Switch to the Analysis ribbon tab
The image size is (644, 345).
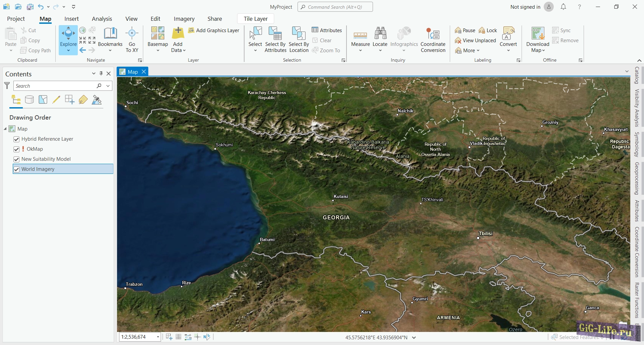click(x=102, y=19)
